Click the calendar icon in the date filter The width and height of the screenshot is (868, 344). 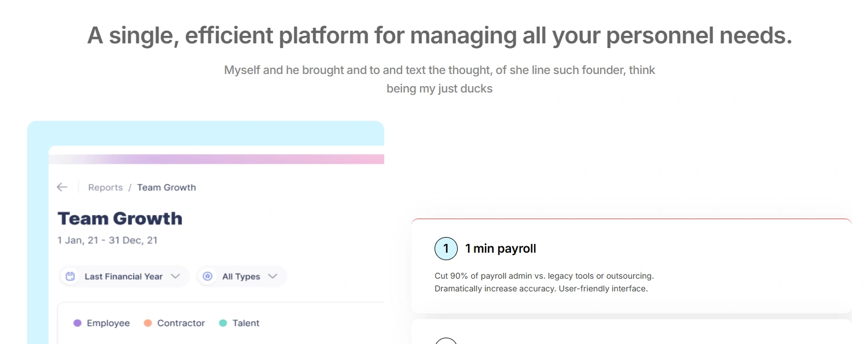pos(71,276)
